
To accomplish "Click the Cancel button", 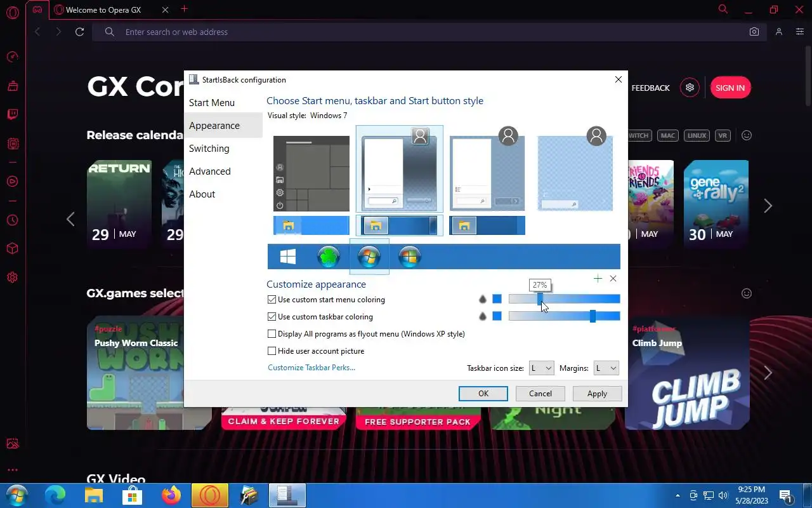I will click(540, 394).
